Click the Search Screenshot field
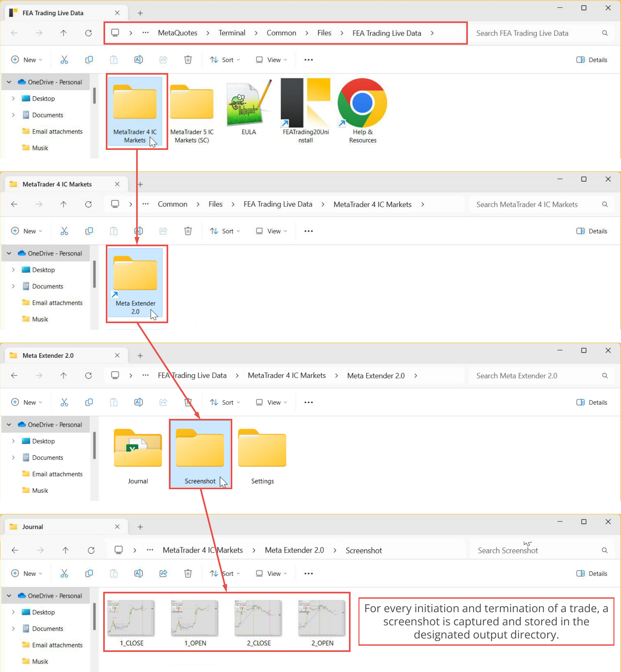Screen dimensions: 621x672 [x=541, y=550]
